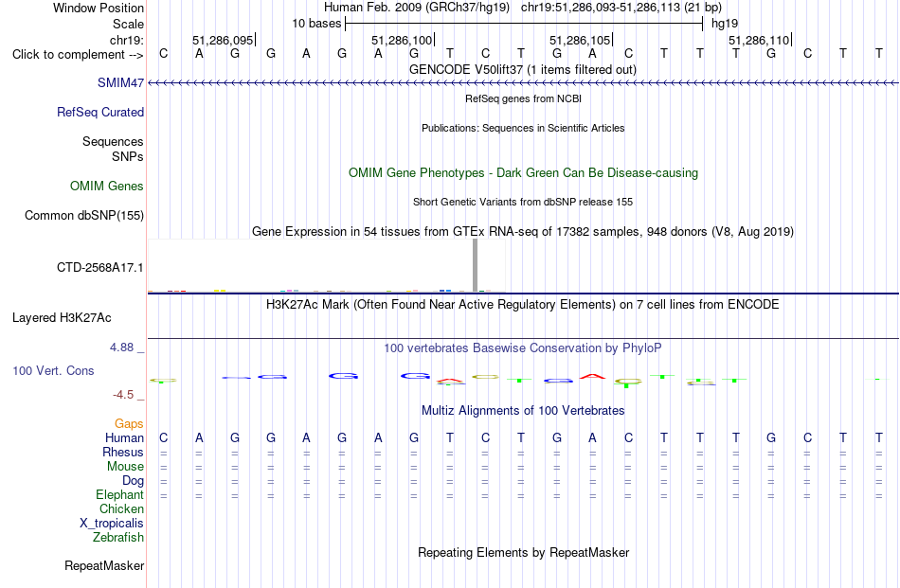Click the CTD-2568A17.1 GTEx label
This screenshot has height=588, width=900.
pos(99,267)
